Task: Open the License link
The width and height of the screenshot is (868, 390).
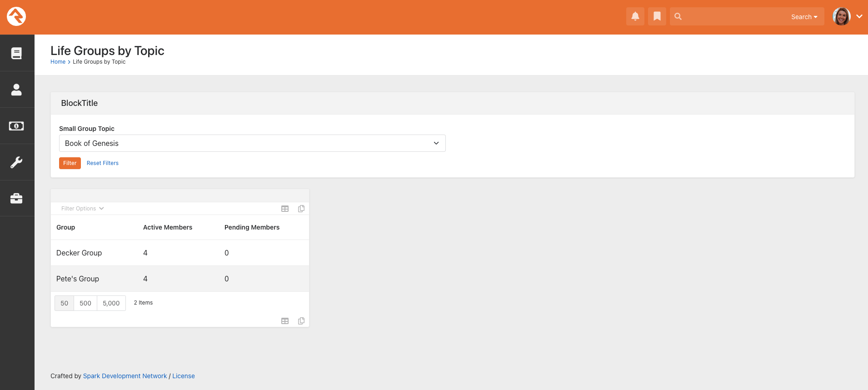Action: [x=184, y=376]
